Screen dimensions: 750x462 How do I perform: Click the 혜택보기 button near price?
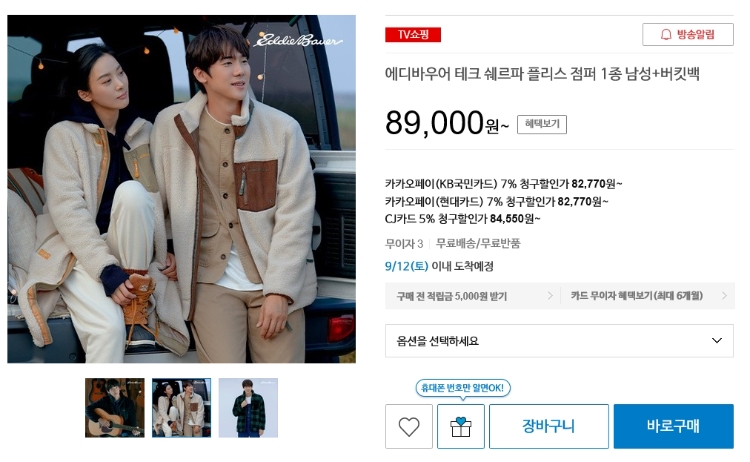(x=542, y=124)
